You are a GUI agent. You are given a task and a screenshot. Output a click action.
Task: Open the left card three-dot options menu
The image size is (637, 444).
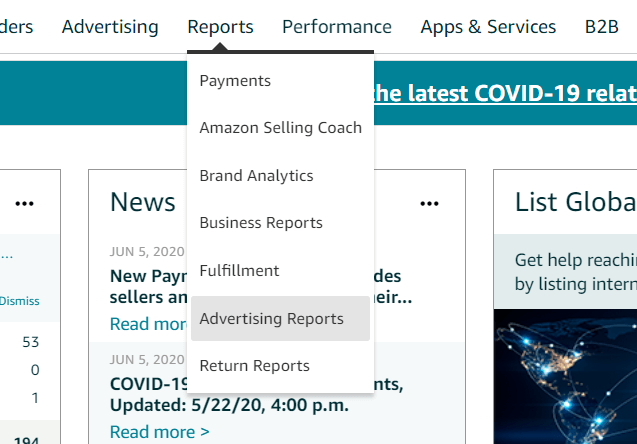[24, 204]
